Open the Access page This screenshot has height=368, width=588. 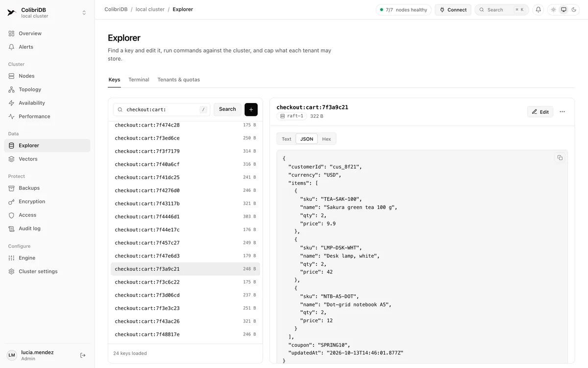coord(47,215)
